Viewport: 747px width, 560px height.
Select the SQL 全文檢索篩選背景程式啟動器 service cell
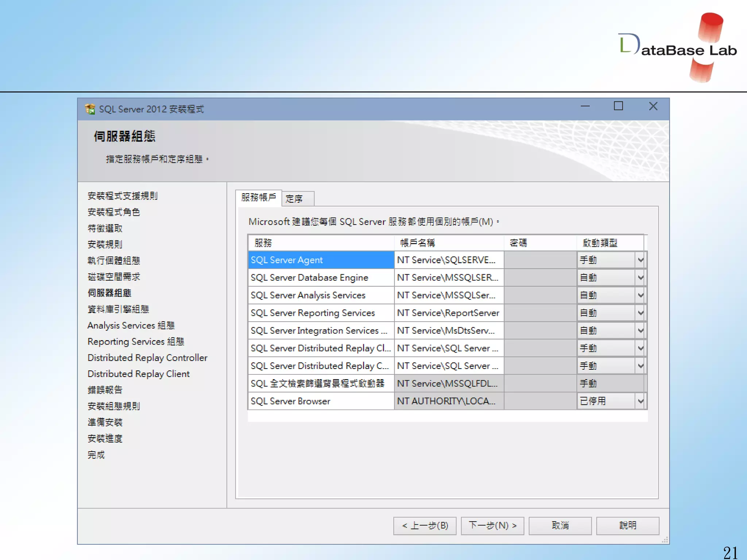point(321,384)
